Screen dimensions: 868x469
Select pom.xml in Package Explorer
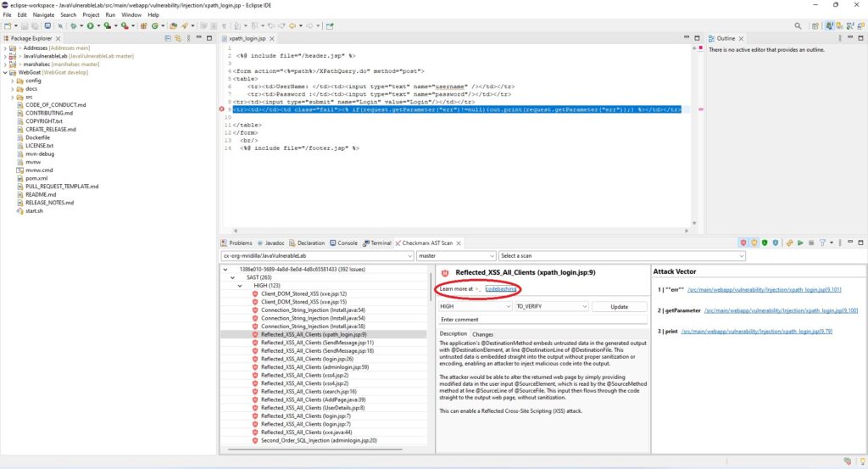(x=36, y=178)
